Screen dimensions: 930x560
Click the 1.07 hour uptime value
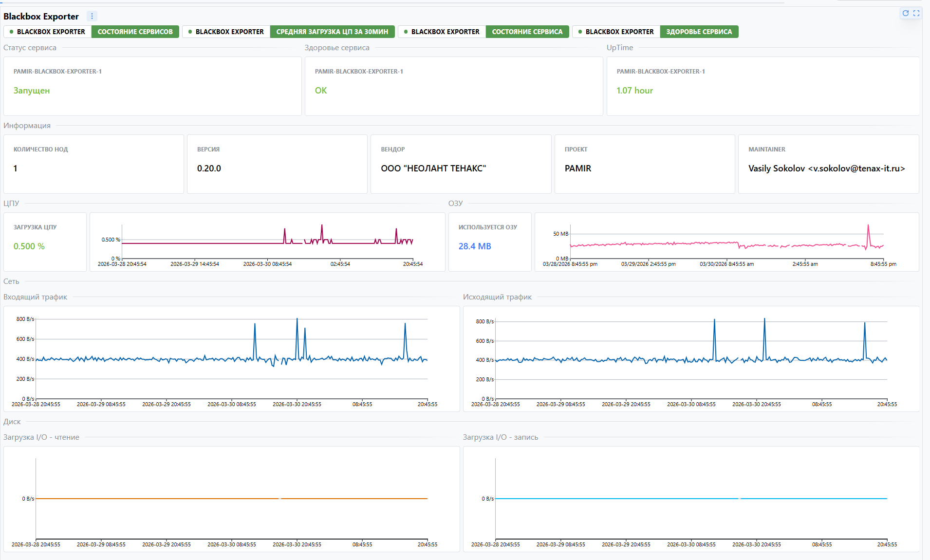tap(634, 91)
